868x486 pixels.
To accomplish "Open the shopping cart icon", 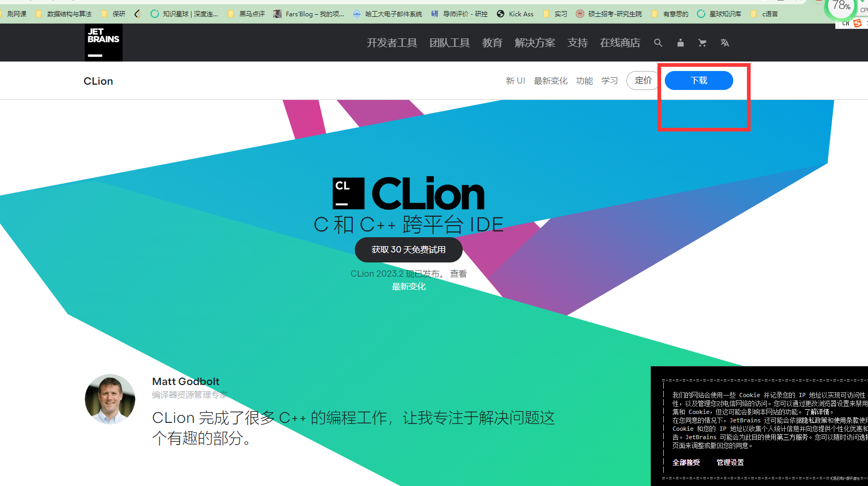I will pyautogui.click(x=702, y=43).
